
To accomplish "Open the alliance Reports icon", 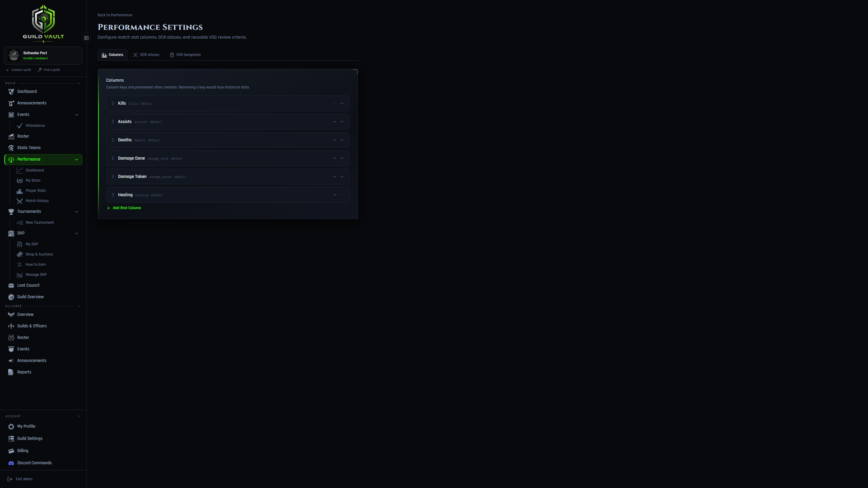I will pos(11,372).
